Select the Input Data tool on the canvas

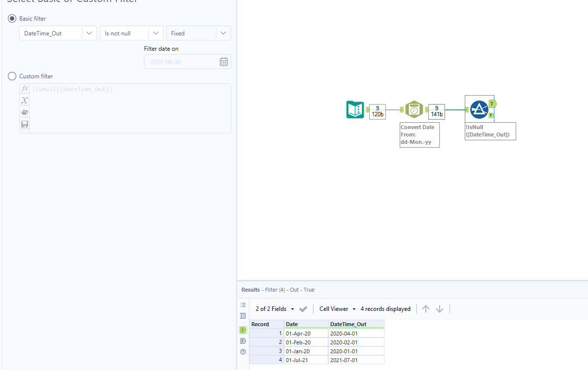tap(355, 109)
